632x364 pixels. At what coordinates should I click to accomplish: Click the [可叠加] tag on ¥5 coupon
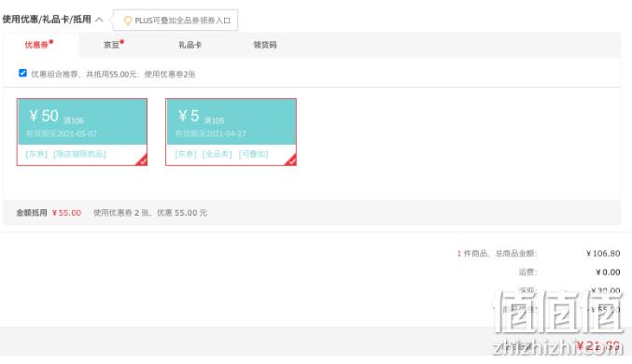[x=253, y=154]
